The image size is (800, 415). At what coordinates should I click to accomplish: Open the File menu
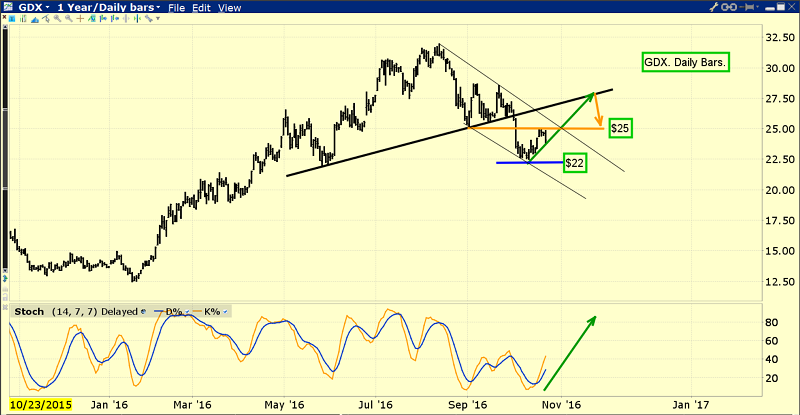point(177,8)
